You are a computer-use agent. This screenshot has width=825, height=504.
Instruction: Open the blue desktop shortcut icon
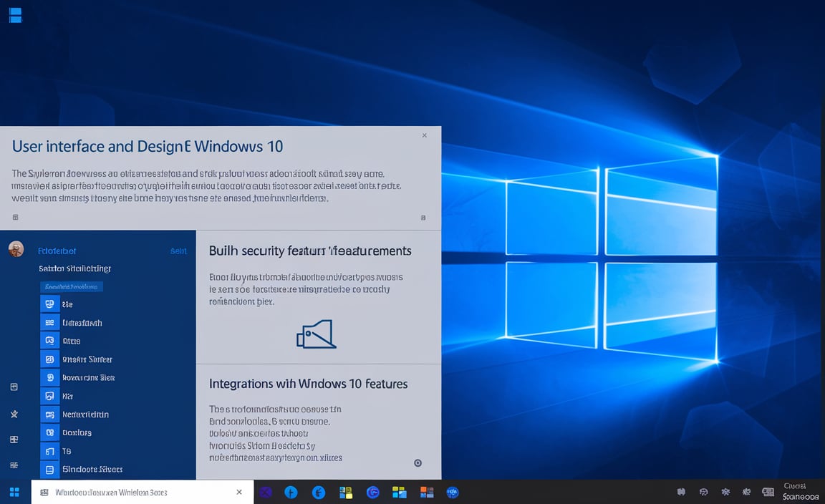coord(15,14)
